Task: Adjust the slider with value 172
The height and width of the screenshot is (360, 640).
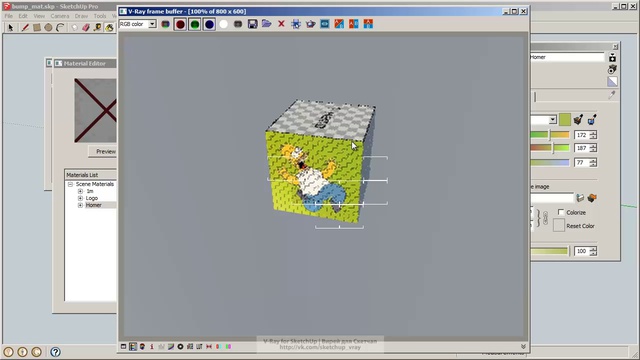Action: (549, 135)
